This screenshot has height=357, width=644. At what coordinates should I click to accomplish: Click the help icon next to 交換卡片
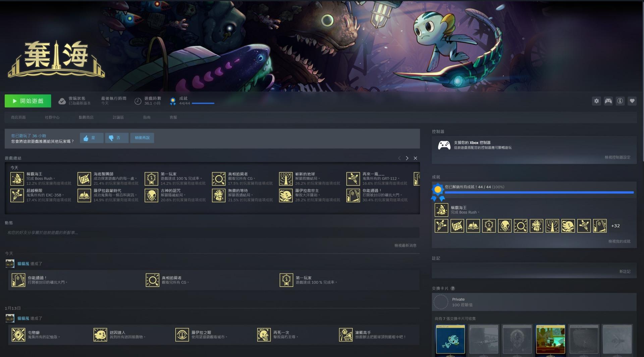(x=453, y=288)
